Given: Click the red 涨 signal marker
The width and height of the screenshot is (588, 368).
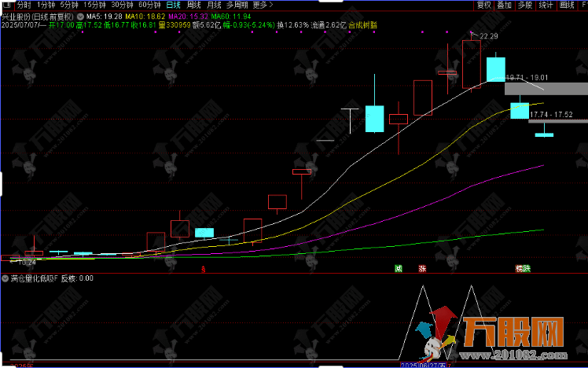Looking at the screenshot, I should click(x=422, y=269).
